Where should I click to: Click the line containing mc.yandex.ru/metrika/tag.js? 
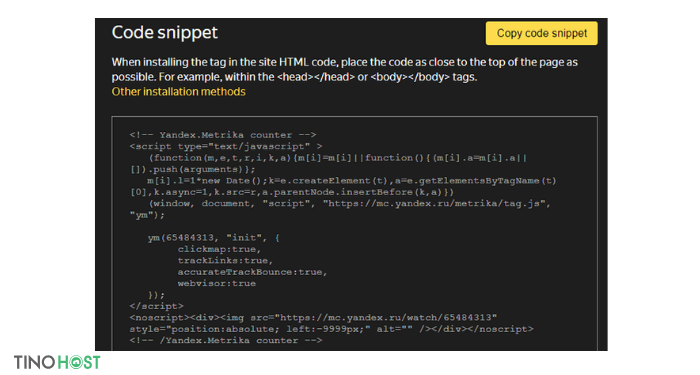350,204
